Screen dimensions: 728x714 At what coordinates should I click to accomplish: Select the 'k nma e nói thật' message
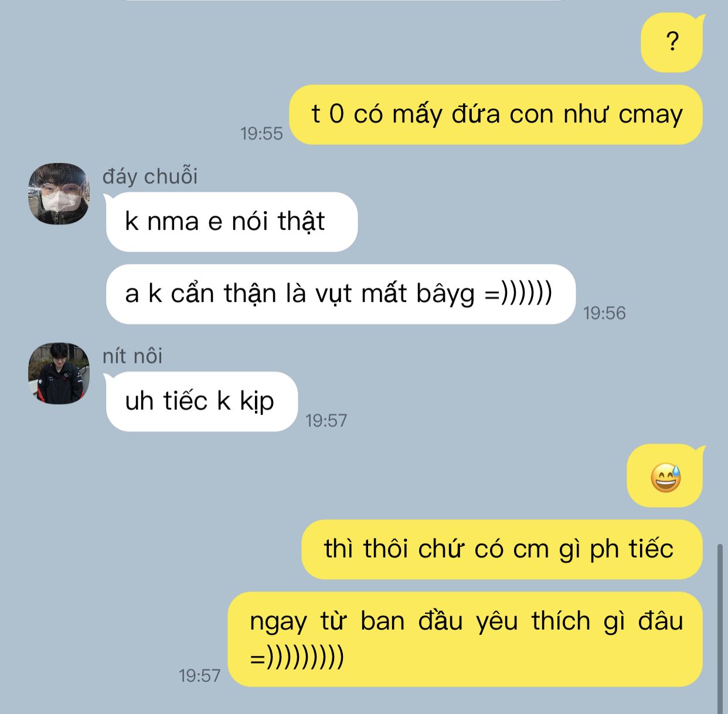point(232,222)
